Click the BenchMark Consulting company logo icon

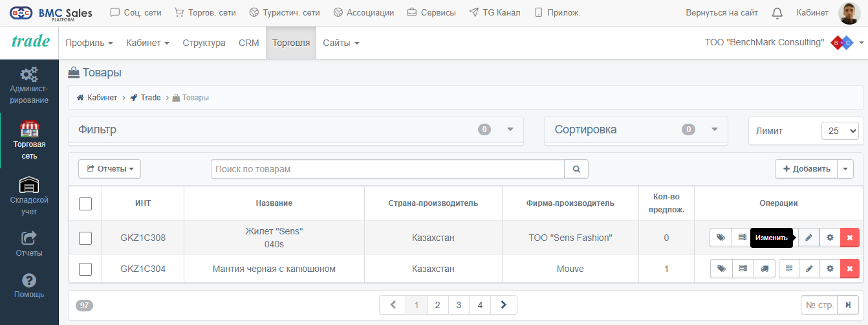tap(841, 43)
